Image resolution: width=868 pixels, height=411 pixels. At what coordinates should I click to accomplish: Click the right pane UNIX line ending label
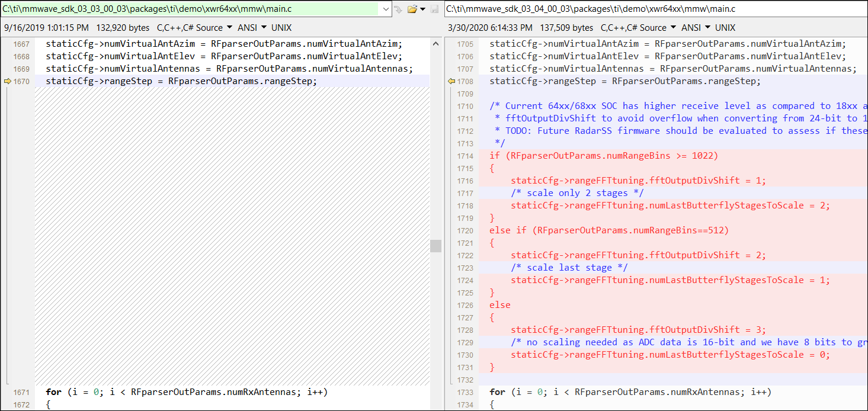coord(725,28)
